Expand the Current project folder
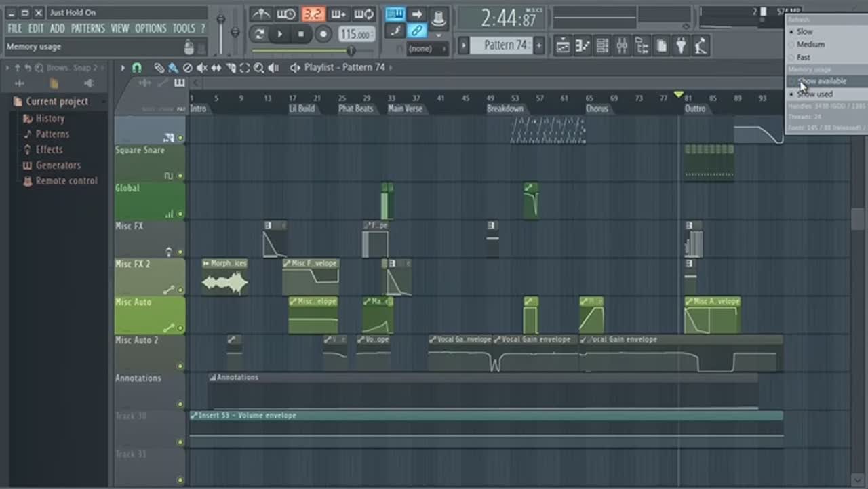The image size is (868, 489). [x=57, y=102]
